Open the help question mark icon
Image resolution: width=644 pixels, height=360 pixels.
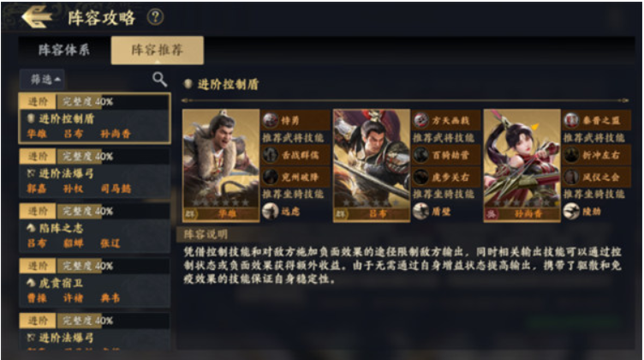pos(155,17)
